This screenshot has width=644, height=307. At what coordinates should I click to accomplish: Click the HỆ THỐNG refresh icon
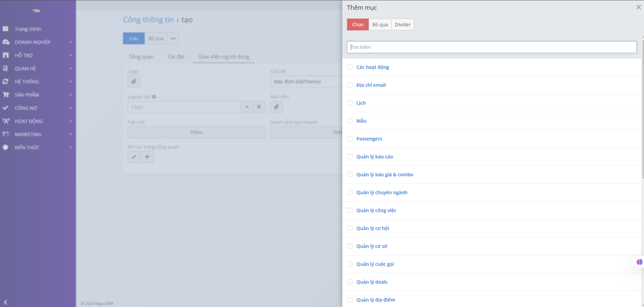[x=5, y=82]
